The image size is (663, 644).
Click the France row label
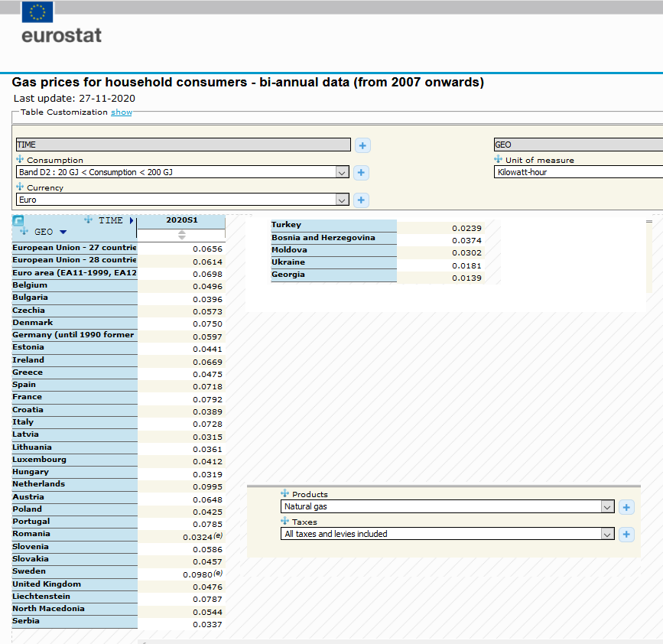coord(75,397)
